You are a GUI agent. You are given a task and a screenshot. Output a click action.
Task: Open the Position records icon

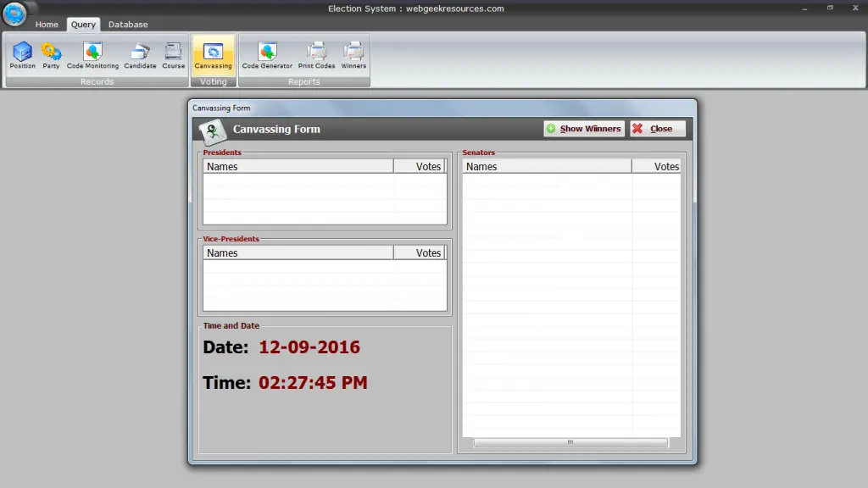[23, 55]
